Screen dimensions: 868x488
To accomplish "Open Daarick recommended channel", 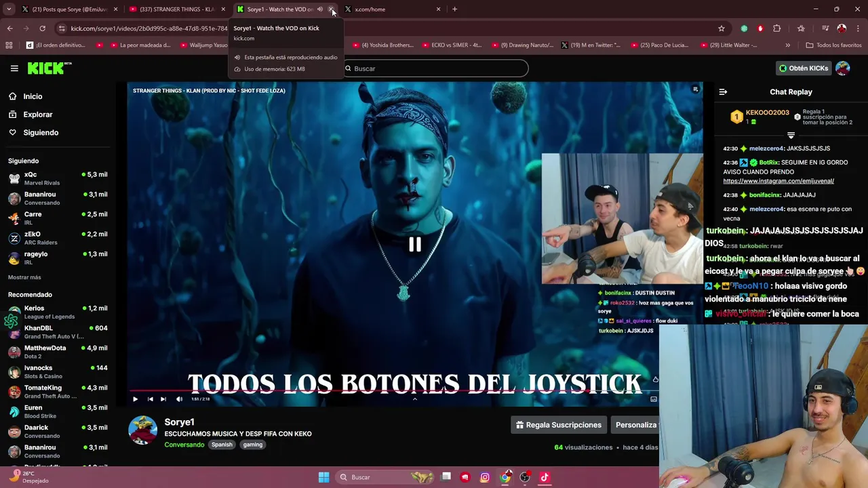I will pos(58,432).
